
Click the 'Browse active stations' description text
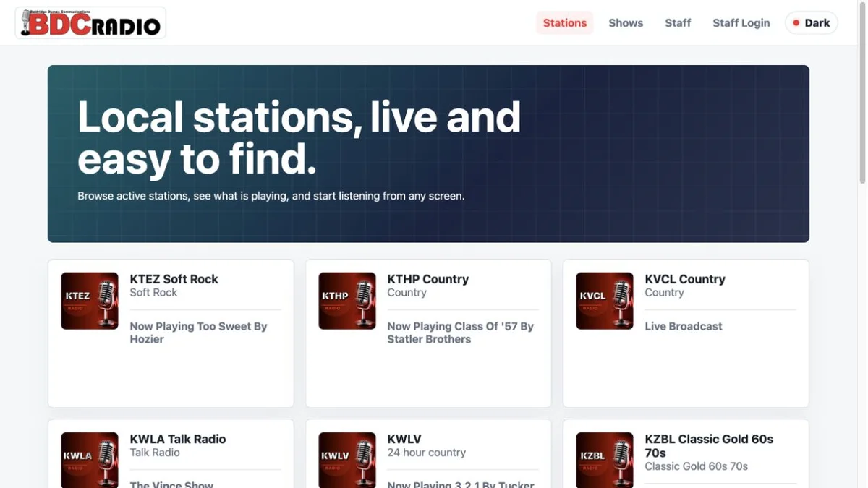click(x=271, y=196)
